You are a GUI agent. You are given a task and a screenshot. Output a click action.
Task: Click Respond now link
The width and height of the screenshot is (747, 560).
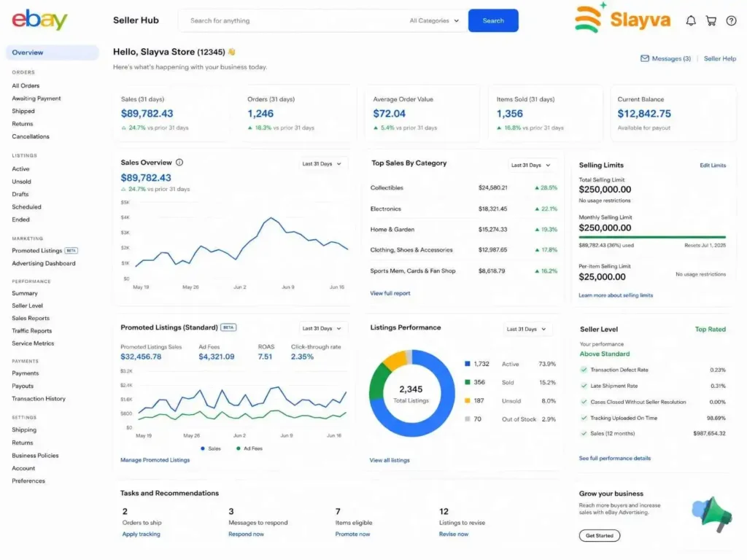click(x=246, y=534)
